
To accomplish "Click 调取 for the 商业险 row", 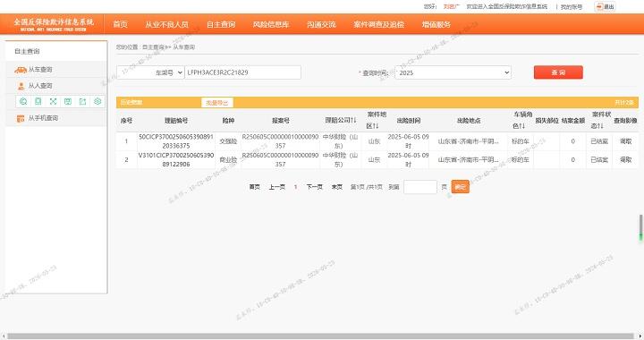I will pyautogui.click(x=625, y=160).
